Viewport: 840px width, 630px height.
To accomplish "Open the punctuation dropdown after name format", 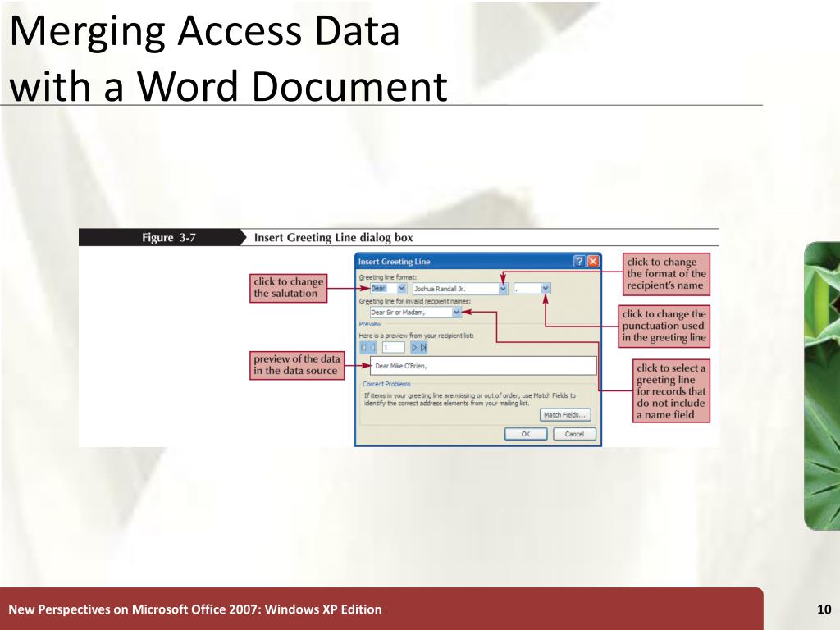I will click(546, 289).
